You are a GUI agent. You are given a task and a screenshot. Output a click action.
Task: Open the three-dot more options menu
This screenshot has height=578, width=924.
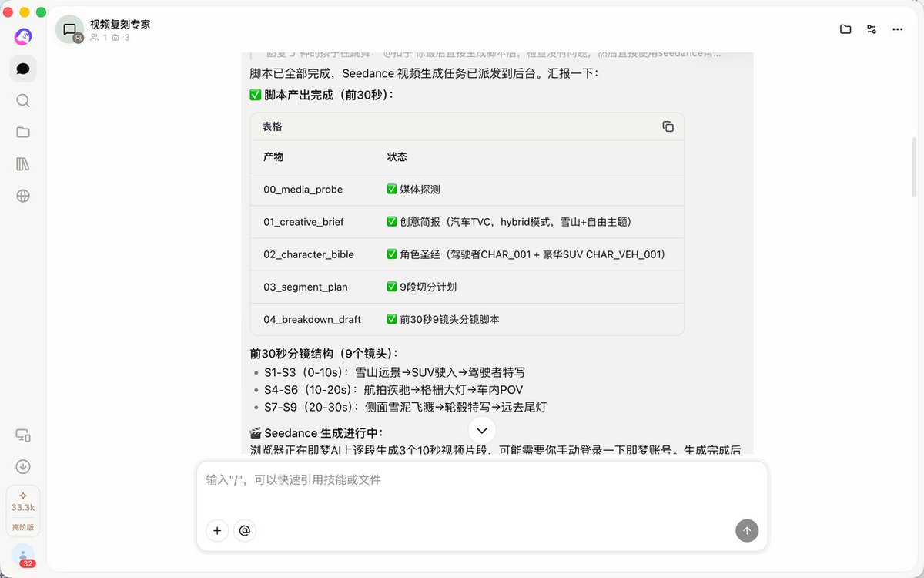[x=897, y=29]
